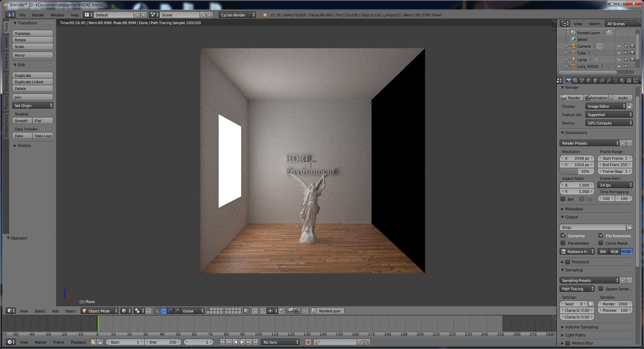Open the World properties tab icon
This screenshot has height=349, width=644.
click(589, 81)
